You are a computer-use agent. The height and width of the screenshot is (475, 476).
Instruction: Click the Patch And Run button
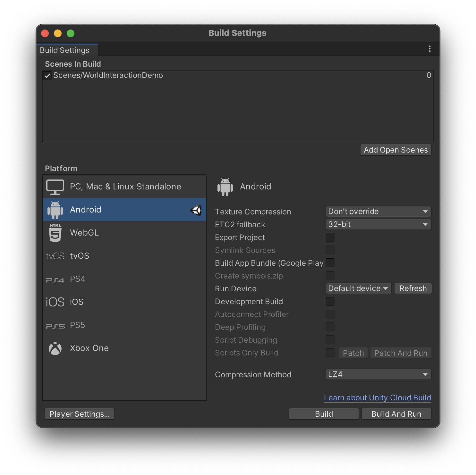pyautogui.click(x=401, y=353)
